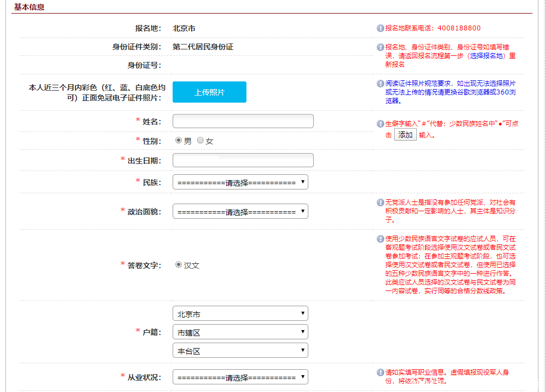Open the 从业状况 dropdown
Screen dimensions: 545x392
[240, 377]
